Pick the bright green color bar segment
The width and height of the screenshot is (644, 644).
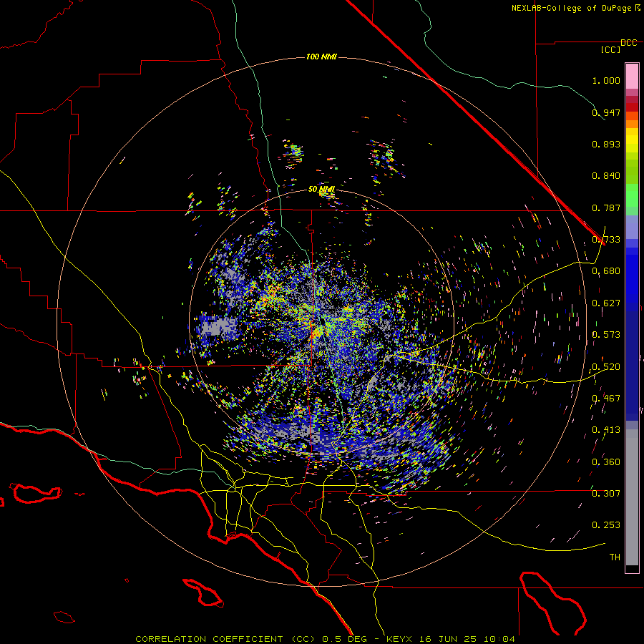click(632, 195)
